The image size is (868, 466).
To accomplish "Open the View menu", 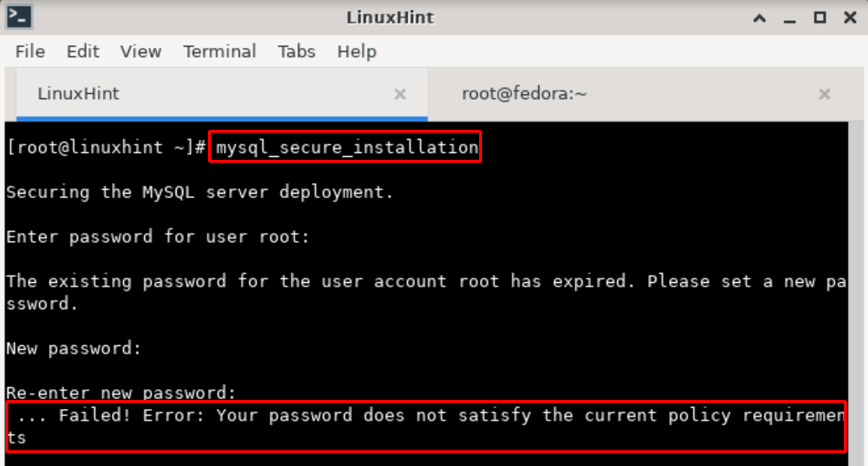I will (x=140, y=52).
